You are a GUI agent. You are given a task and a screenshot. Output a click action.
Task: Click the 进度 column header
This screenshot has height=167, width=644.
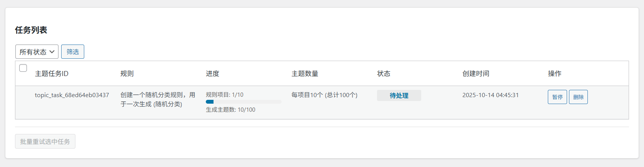pos(212,74)
